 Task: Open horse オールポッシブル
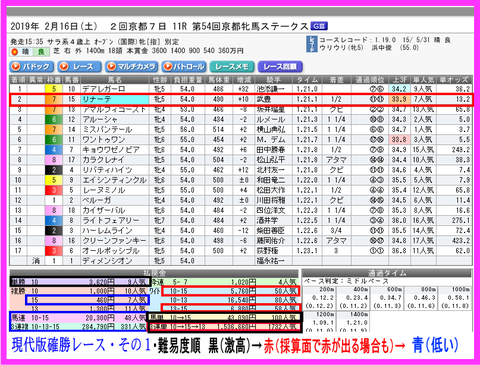[111, 251]
